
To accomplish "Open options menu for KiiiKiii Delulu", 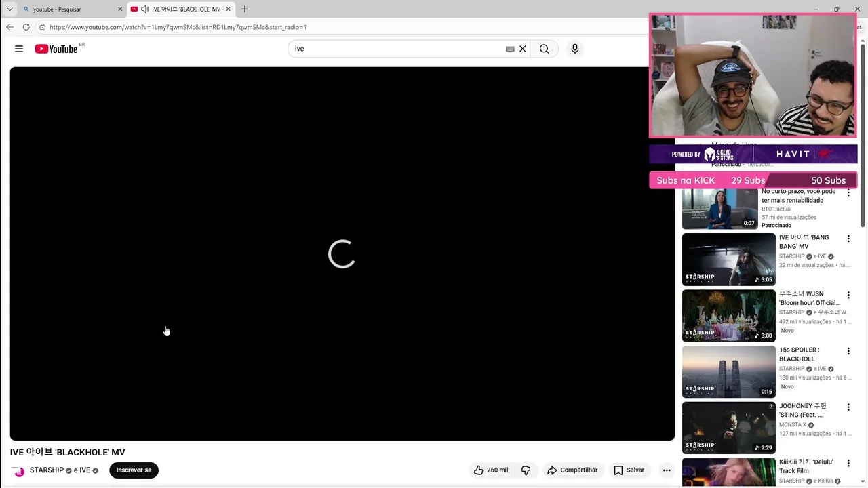I will (848, 463).
